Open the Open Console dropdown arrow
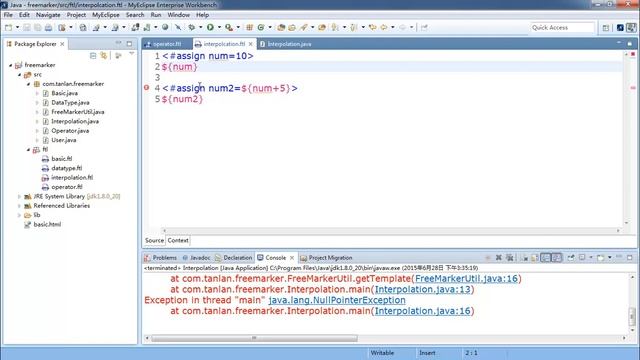Viewport: 640px width, 360px height. [610, 258]
